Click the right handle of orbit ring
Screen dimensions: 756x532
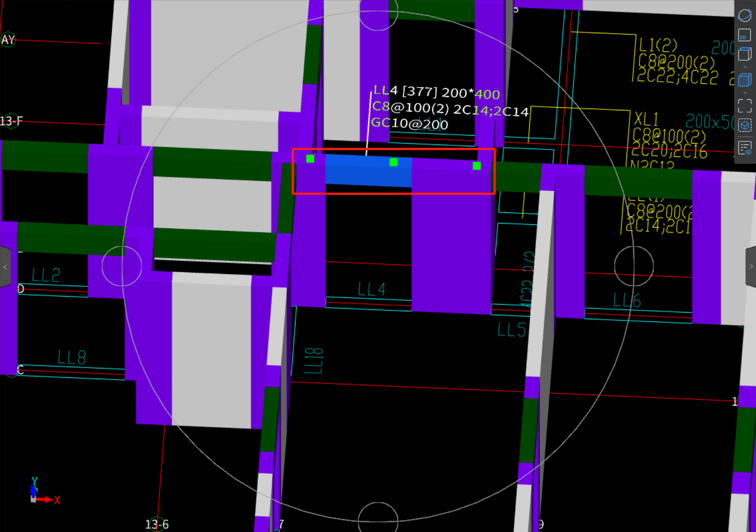point(634,266)
